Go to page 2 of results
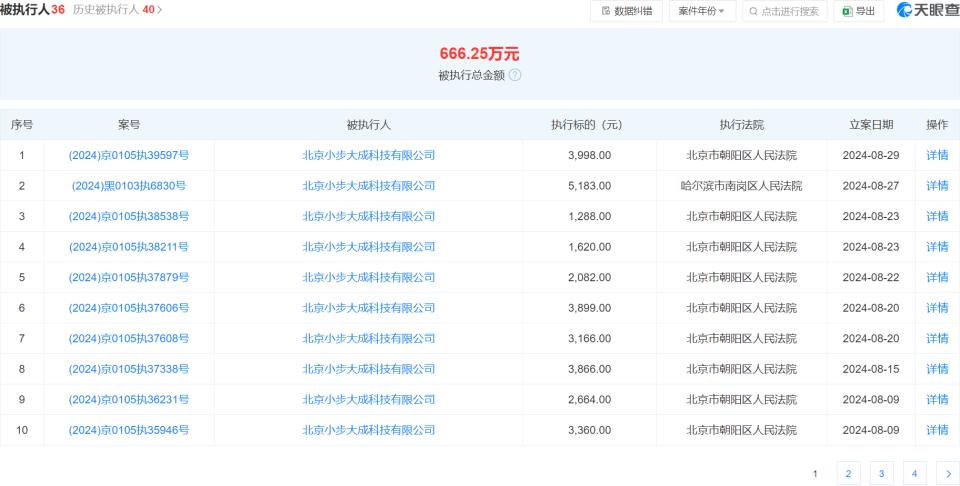 pos(849,473)
